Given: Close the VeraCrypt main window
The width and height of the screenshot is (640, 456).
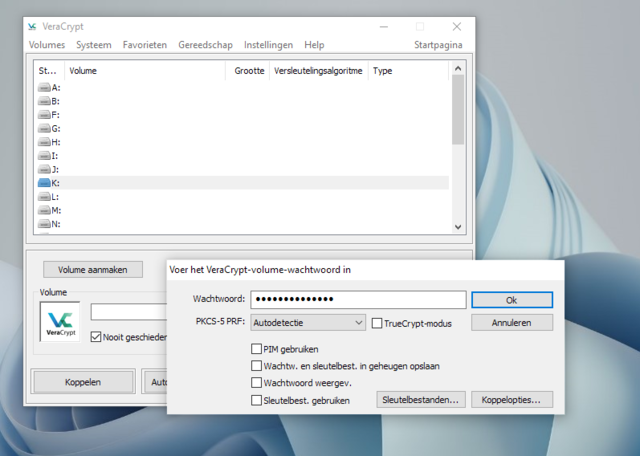Looking at the screenshot, I should click(457, 27).
